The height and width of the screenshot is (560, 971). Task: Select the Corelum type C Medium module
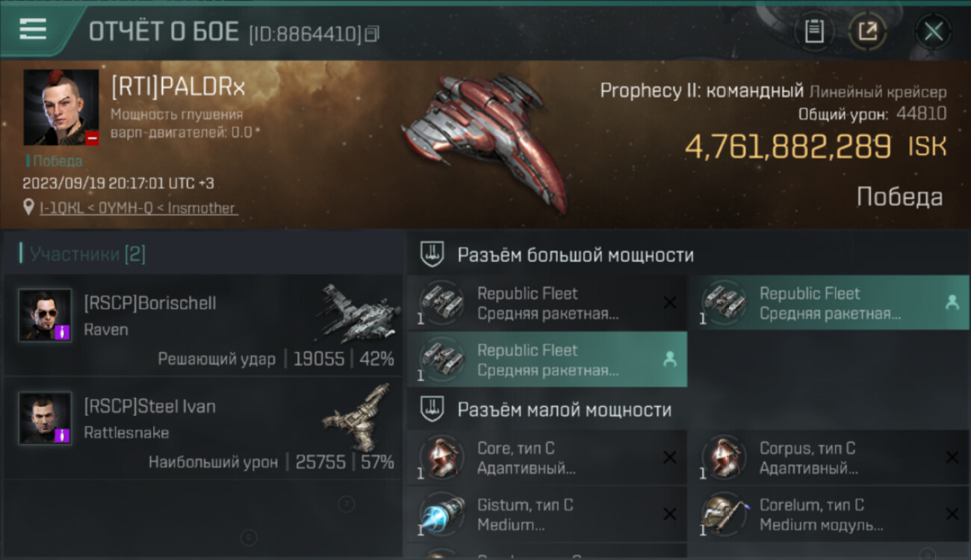pos(829,514)
